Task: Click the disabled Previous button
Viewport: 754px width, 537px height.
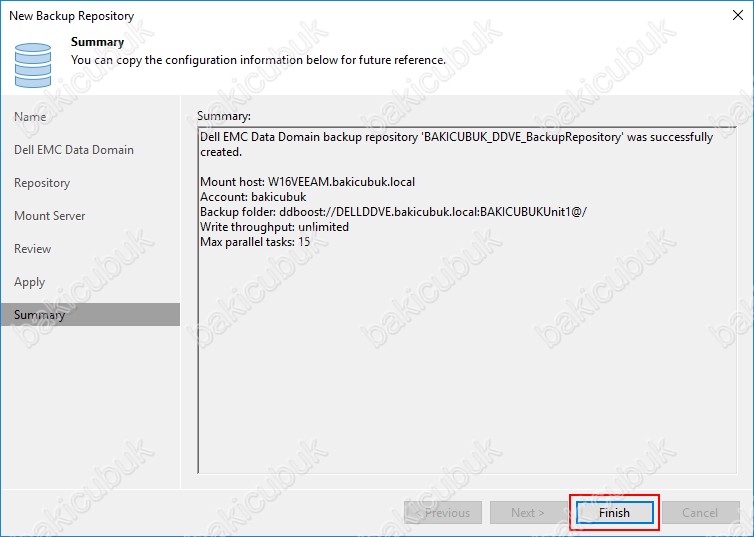Action: point(442,512)
